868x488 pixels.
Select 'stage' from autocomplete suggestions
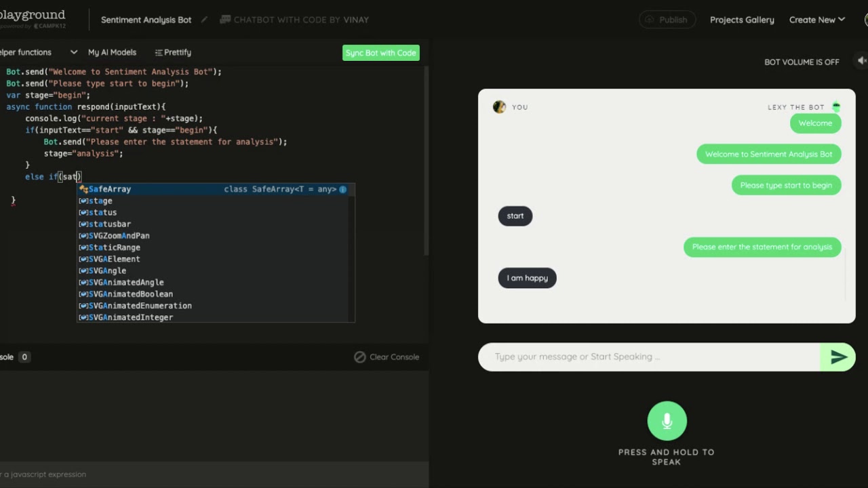point(100,201)
